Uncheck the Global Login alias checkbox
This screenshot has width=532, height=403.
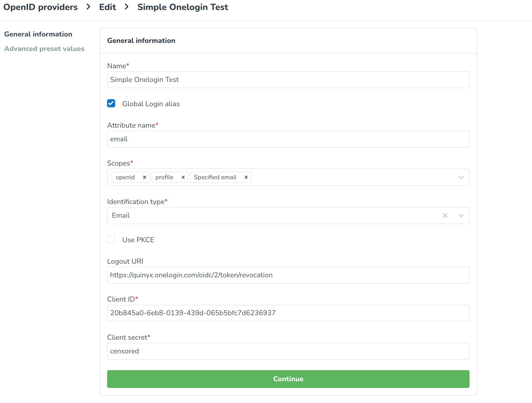point(111,103)
